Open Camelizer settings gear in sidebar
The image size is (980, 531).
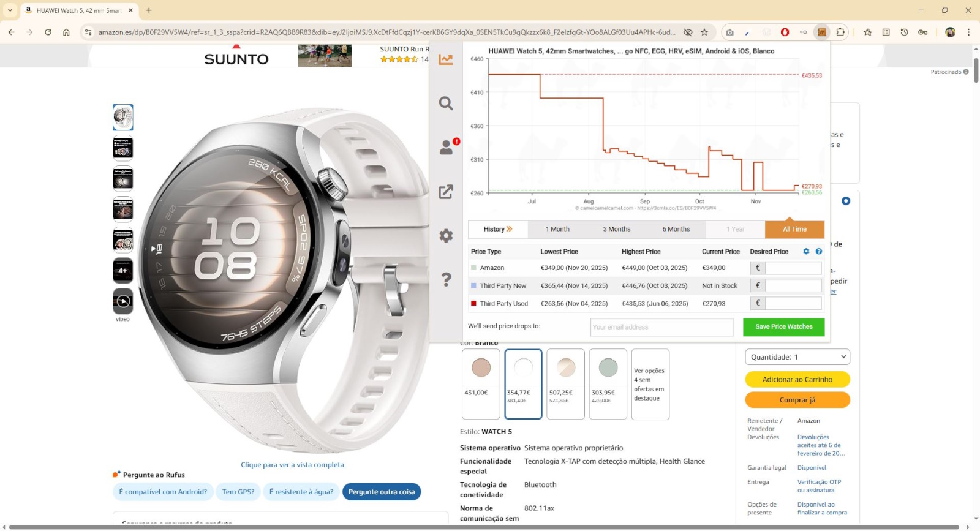(446, 236)
